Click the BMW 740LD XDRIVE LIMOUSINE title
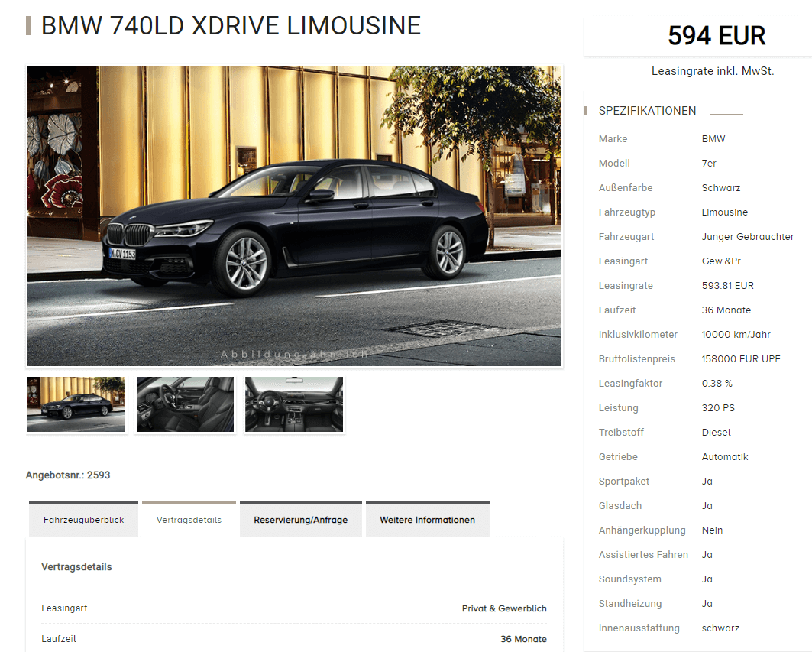Viewport: 812px width, 652px height. (231, 26)
